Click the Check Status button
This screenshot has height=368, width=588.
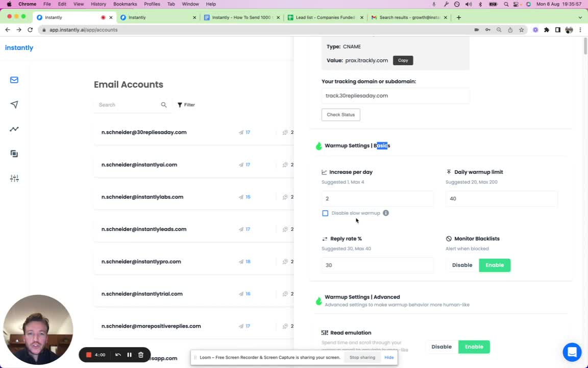coord(340,114)
